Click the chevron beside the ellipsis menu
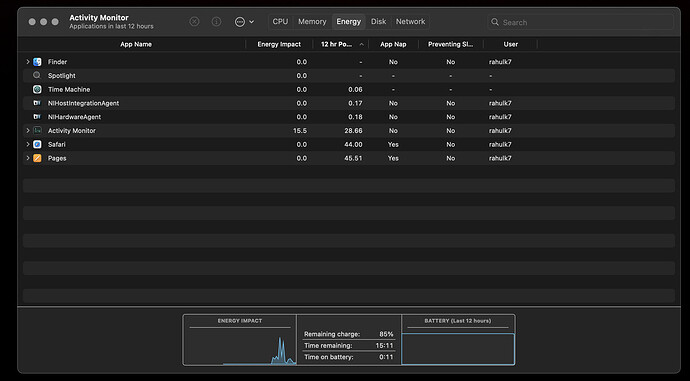The width and height of the screenshot is (690, 381). (251, 22)
